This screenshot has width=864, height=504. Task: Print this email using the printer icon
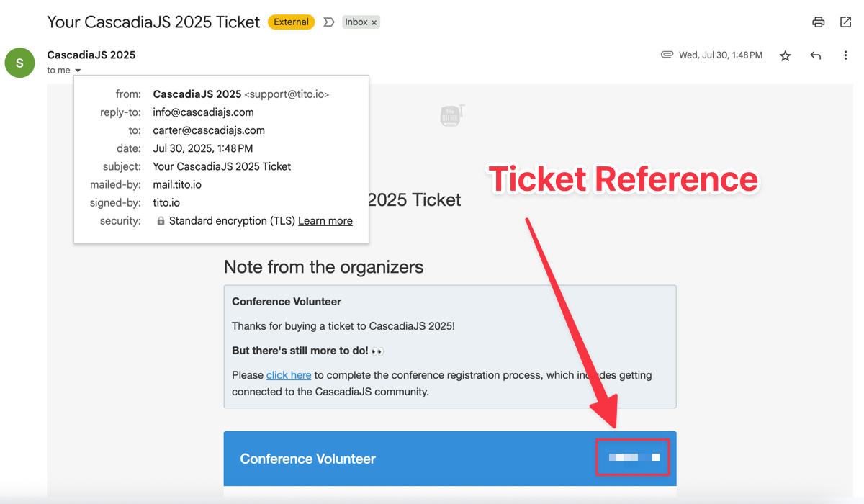pyautogui.click(x=818, y=22)
